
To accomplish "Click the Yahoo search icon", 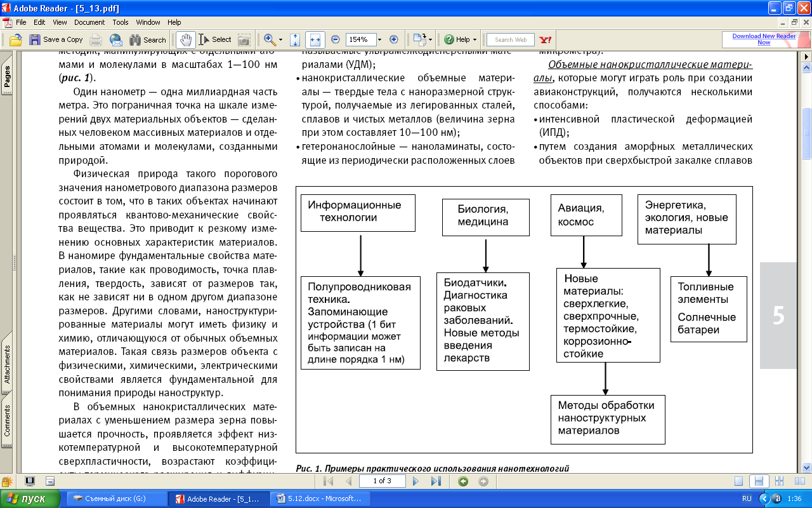I will (x=544, y=39).
